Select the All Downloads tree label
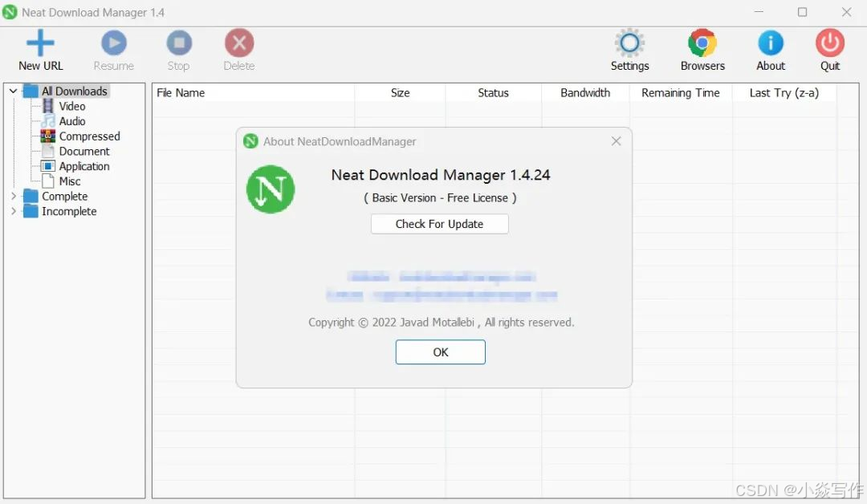867x504 pixels. (75, 91)
